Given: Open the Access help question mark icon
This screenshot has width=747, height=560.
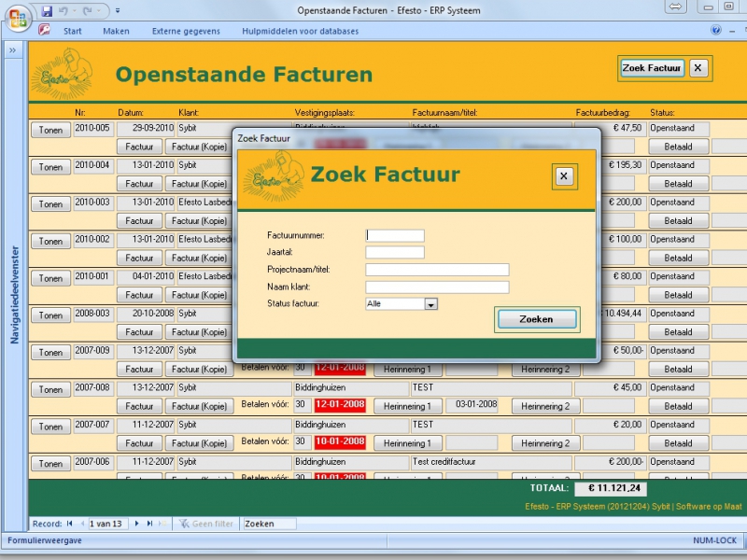Looking at the screenshot, I should click(x=715, y=30).
